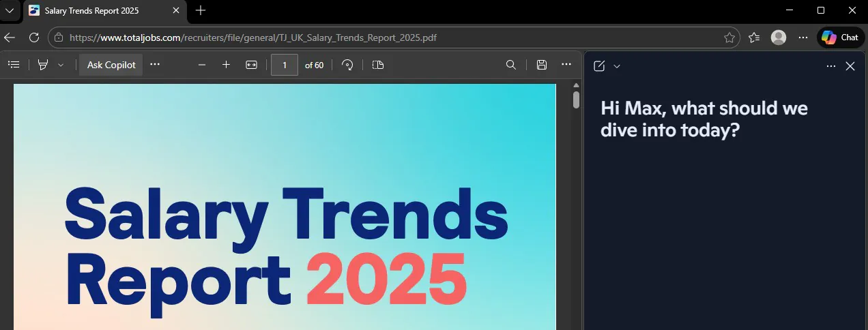The image size is (868, 330).
Task: Open more PDF toolbar options at right
Action: tap(566, 64)
